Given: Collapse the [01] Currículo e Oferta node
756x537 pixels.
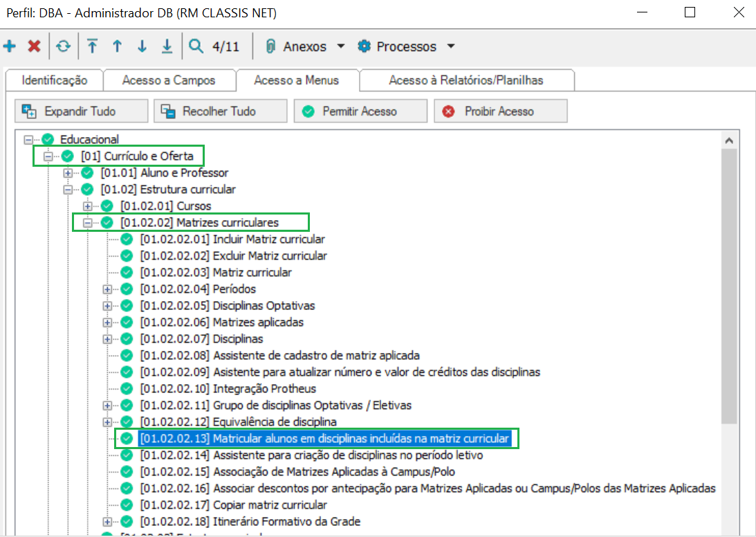Looking at the screenshot, I should pyautogui.click(x=48, y=156).
